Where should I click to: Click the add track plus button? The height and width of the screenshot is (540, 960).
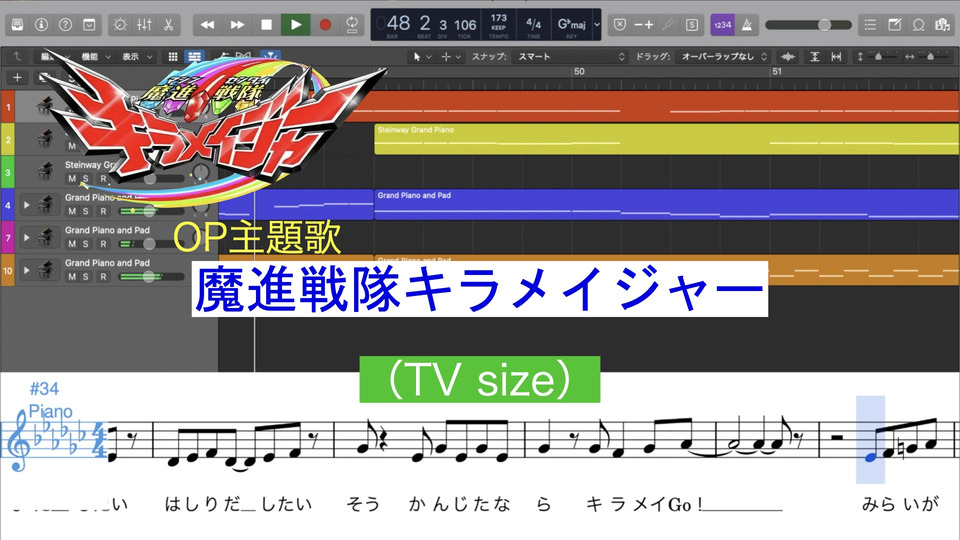coord(17,77)
